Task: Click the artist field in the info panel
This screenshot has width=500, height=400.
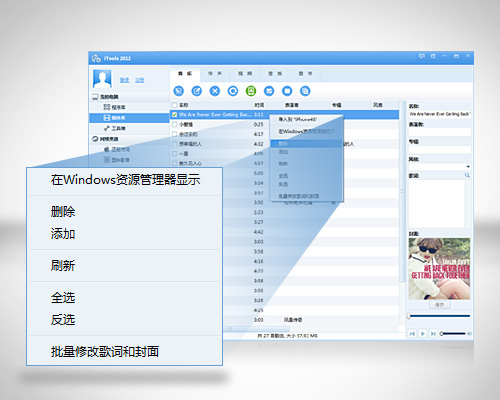Action: point(440,132)
